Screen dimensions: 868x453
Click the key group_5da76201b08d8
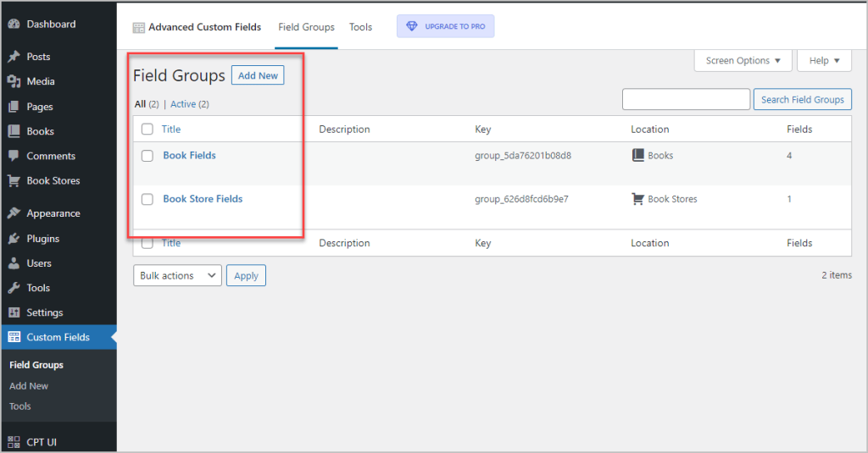pyautogui.click(x=522, y=156)
